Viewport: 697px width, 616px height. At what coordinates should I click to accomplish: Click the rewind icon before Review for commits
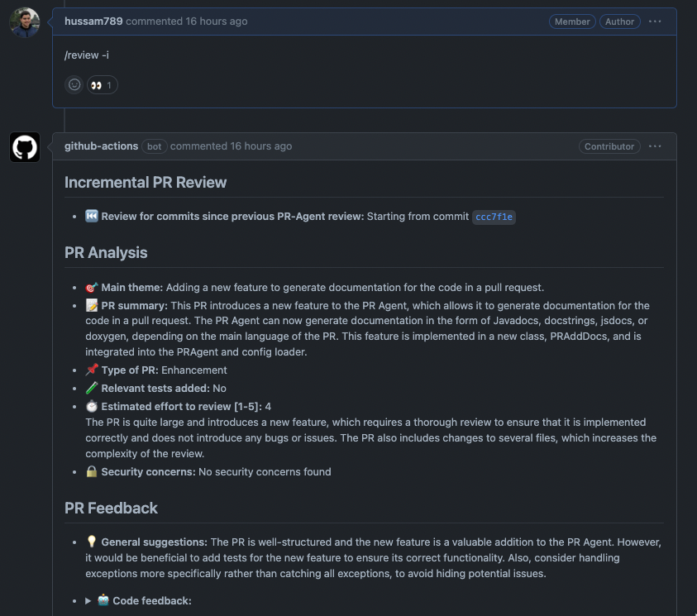pyautogui.click(x=92, y=217)
